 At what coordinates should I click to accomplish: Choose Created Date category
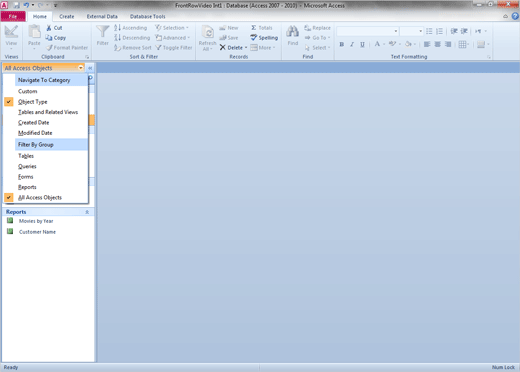pos(33,122)
